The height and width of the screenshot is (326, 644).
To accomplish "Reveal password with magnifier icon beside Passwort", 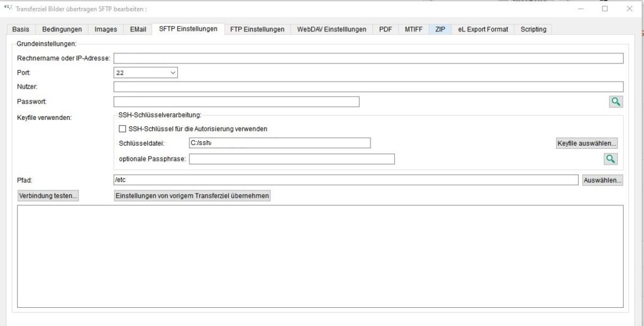I will pyautogui.click(x=616, y=102).
